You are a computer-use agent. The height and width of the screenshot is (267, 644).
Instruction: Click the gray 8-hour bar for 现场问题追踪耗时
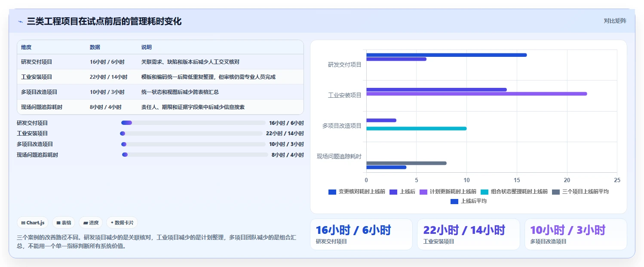[x=406, y=163]
